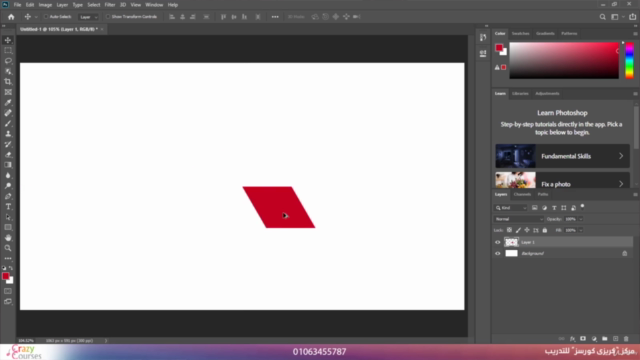Select the Horizontal Type tool
The height and width of the screenshot is (360, 640).
(x=8, y=207)
